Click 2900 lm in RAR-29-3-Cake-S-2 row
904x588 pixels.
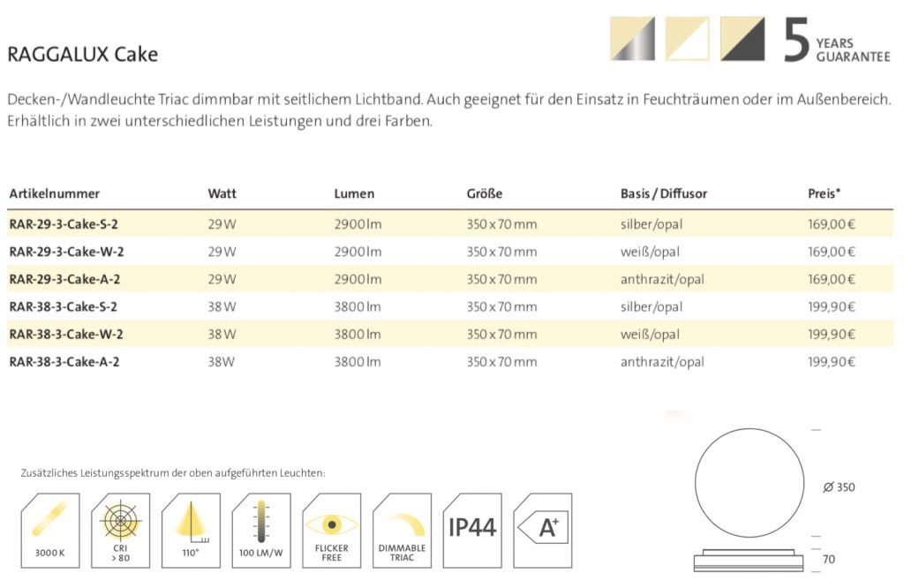[x=358, y=224]
